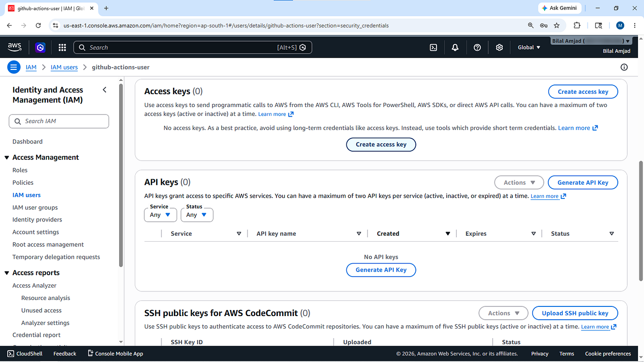The height and width of the screenshot is (362, 644).
Task: Open the info panel icon beside breadcrumbs
Action: 624,67
